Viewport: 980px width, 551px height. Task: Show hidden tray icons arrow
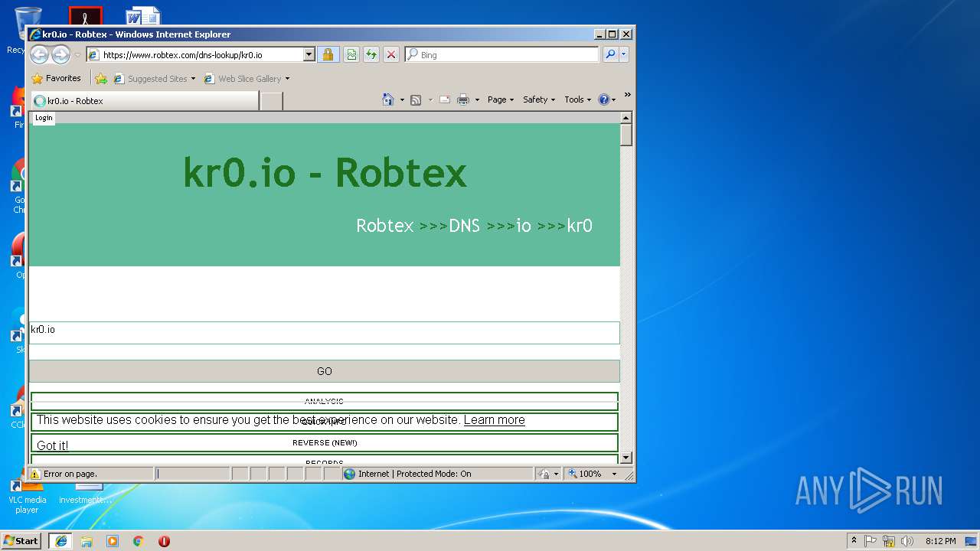[854, 540]
